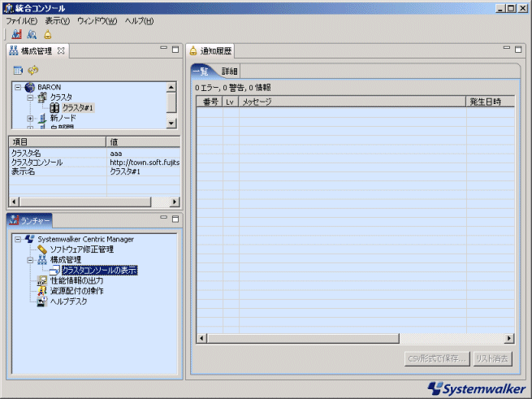Maximize the ランチャー panel

click(175, 219)
